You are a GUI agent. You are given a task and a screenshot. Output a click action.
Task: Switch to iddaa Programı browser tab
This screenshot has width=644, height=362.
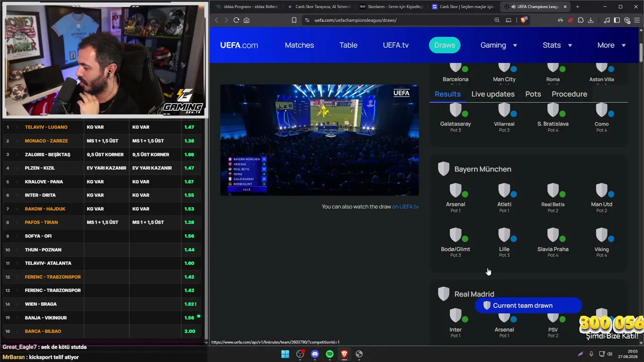(x=246, y=7)
